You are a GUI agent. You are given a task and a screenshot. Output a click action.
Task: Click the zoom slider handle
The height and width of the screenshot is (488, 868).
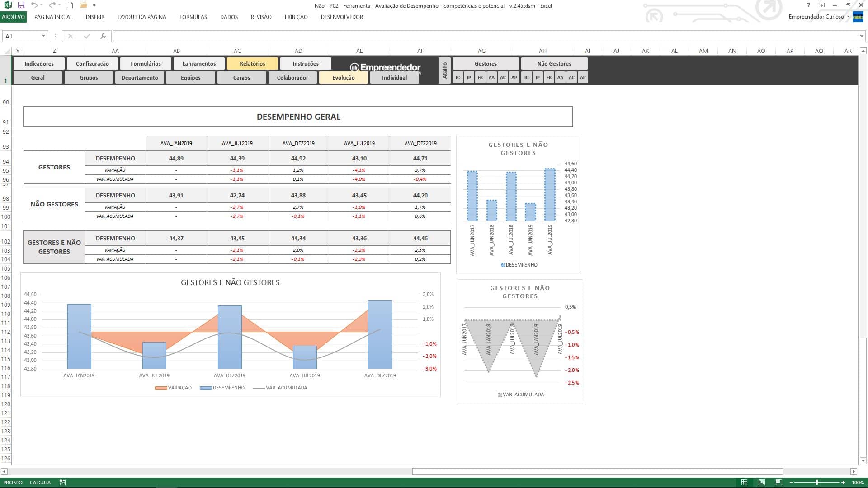tap(817, 483)
